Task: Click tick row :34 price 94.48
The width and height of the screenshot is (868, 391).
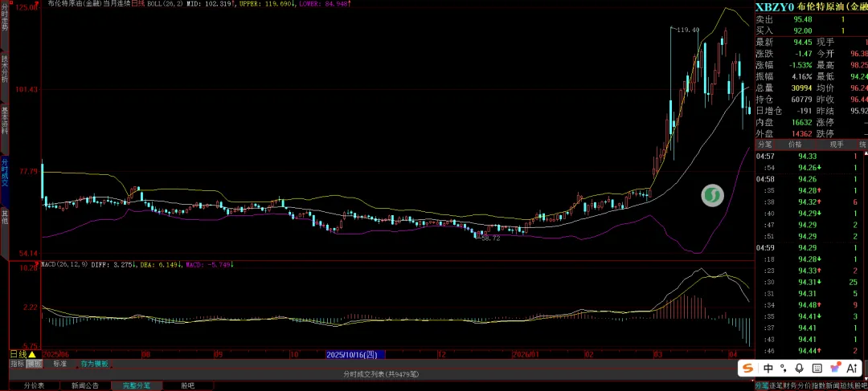Action: pos(807,305)
